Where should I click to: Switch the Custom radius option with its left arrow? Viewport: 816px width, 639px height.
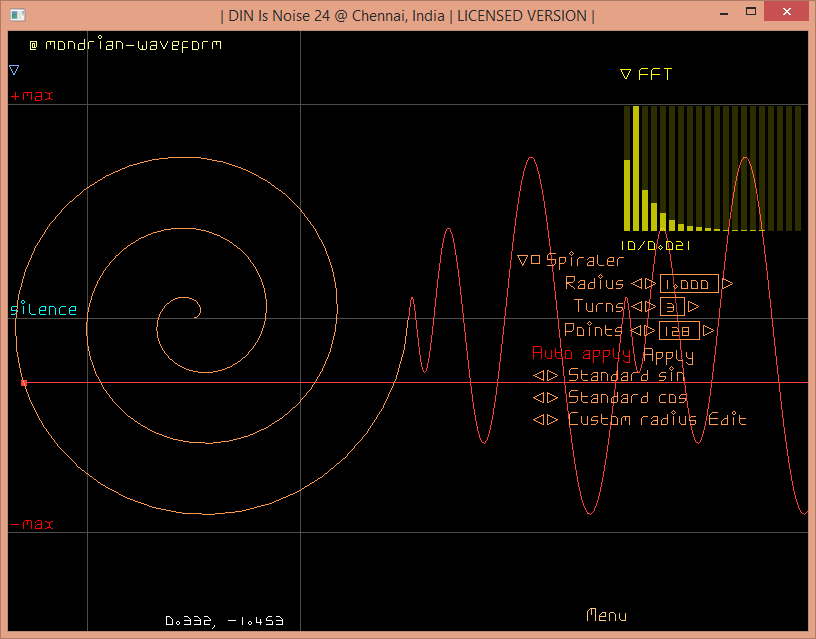pos(538,420)
